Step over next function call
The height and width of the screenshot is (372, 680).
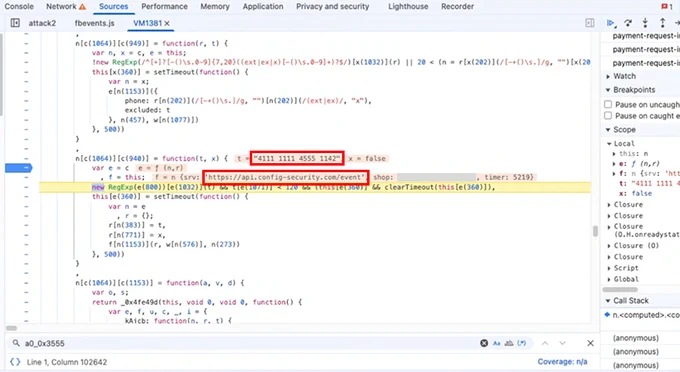[628, 23]
